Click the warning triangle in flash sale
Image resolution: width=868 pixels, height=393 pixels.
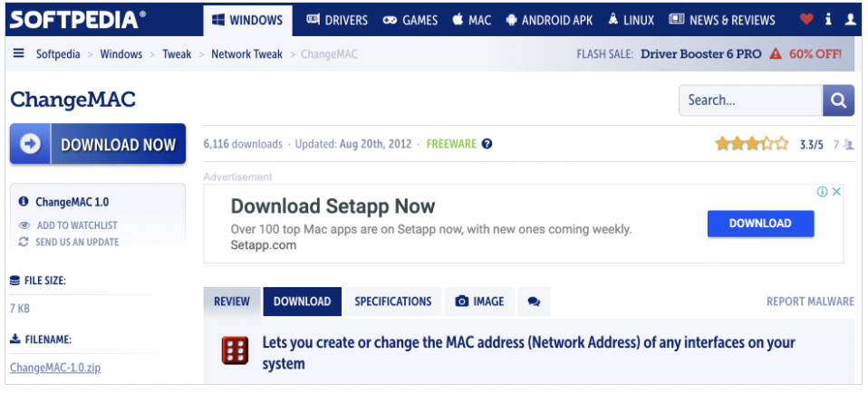(776, 53)
